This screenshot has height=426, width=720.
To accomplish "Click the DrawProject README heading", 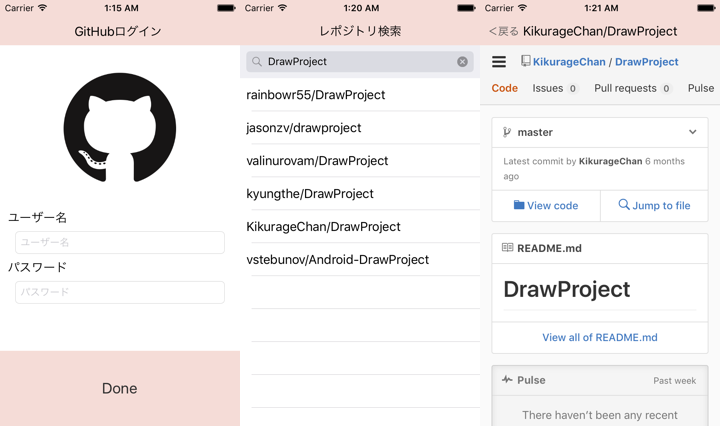I will coord(567,289).
